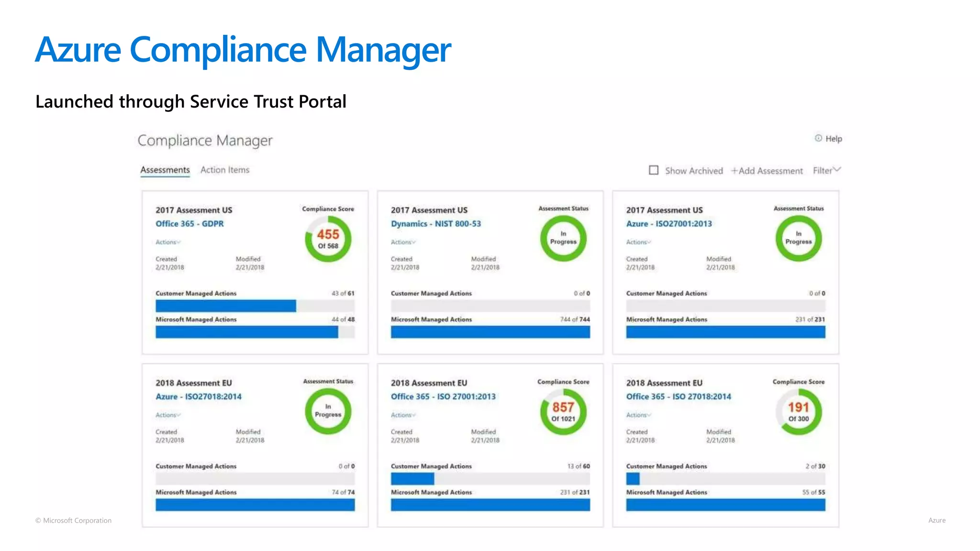Expand Actions on Office 365 ISO 27001:2013 card
This screenshot has height=551, width=980.
pos(403,415)
